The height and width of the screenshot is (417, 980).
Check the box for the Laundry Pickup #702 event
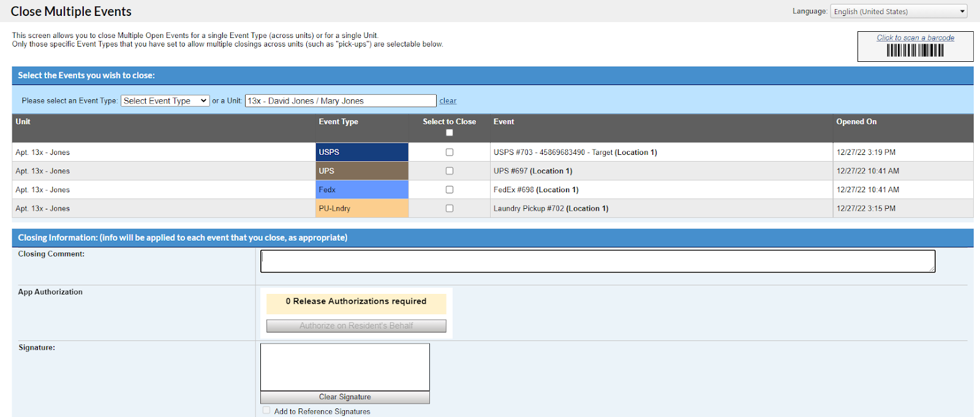click(450, 208)
